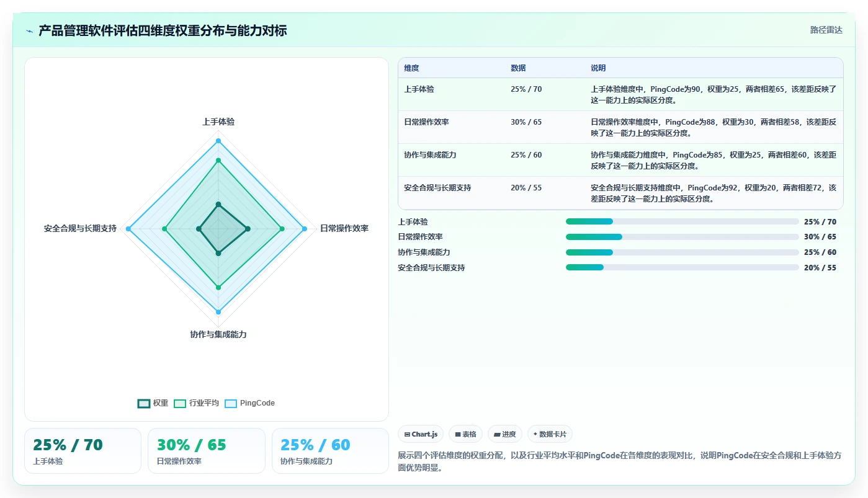Click the summary paragraph starting 展示四个评估维度的权重分配
Image resolution: width=868 pixels, height=498 pixels.
(620, 462)
